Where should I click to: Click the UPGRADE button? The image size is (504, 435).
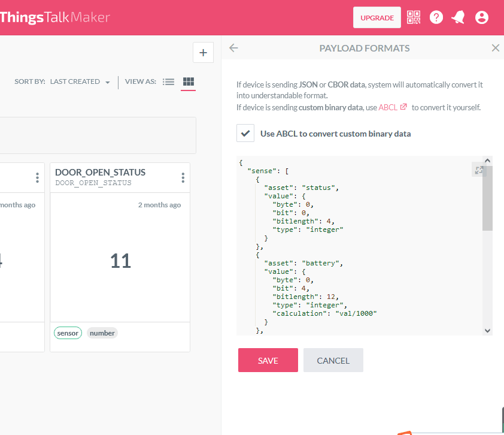[x=377, y=18]
